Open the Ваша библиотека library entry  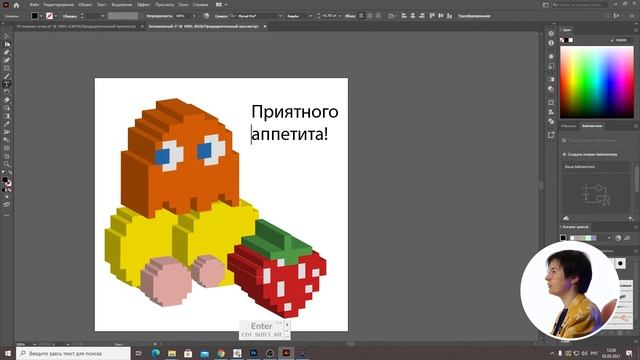click(x=596, y=167)
